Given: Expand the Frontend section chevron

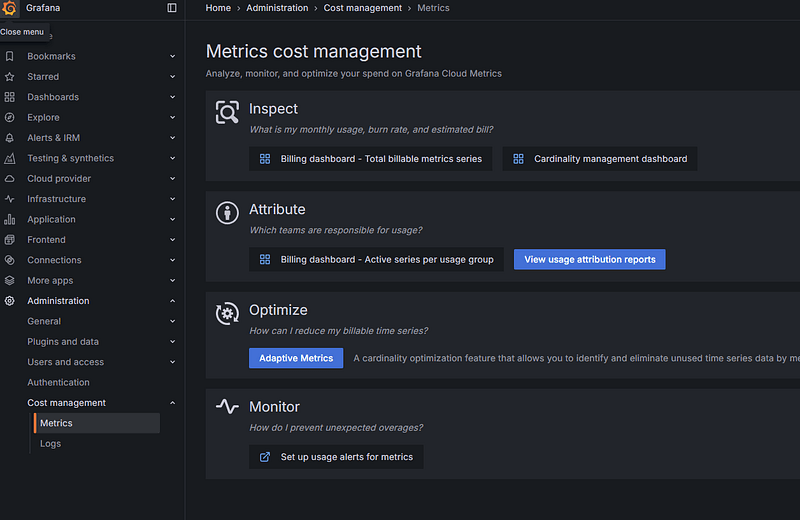Looking at the screenshot, I should pyautogui.click(x=172, y=240).
